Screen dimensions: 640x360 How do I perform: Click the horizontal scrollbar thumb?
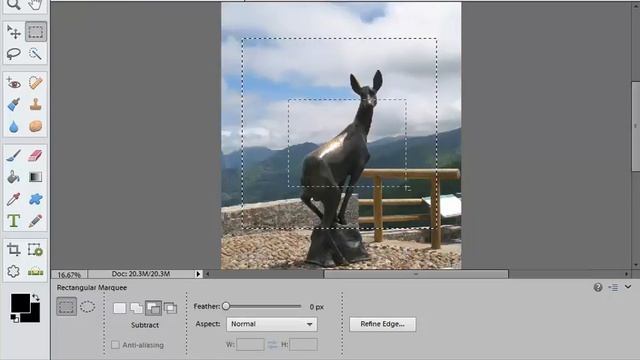(x=416, y=274)
